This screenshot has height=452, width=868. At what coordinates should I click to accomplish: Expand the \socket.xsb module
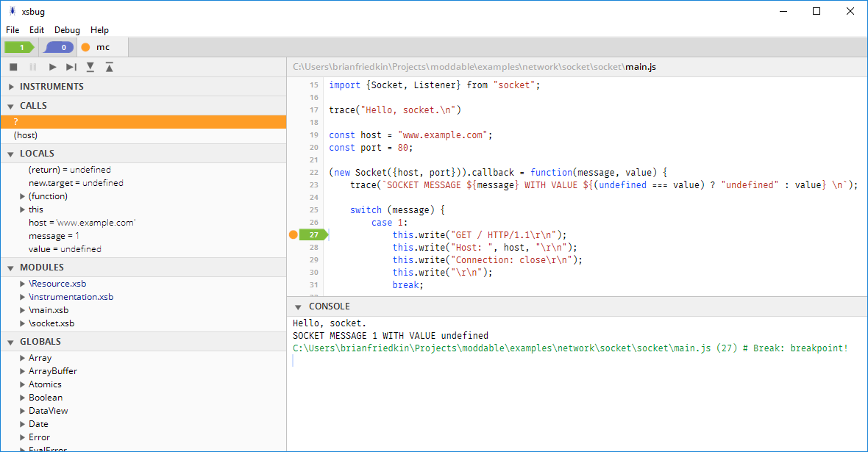(x=23, y=323)
